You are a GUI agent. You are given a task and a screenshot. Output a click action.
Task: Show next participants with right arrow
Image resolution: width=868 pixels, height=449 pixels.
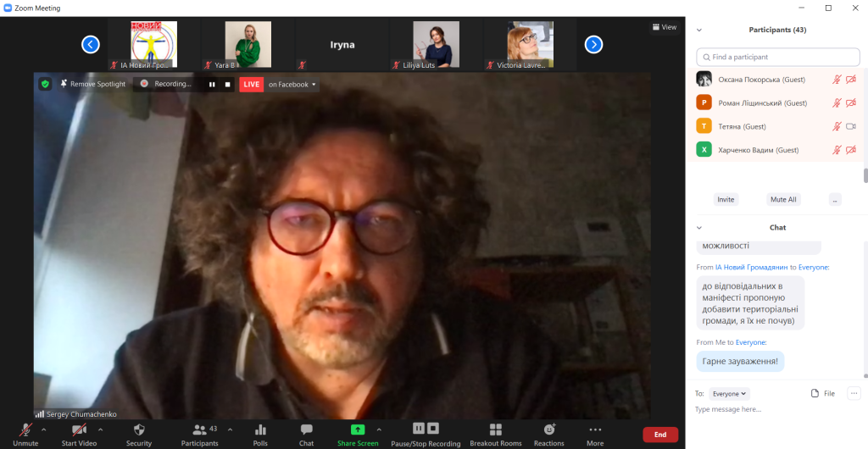[x=593, y=44]
